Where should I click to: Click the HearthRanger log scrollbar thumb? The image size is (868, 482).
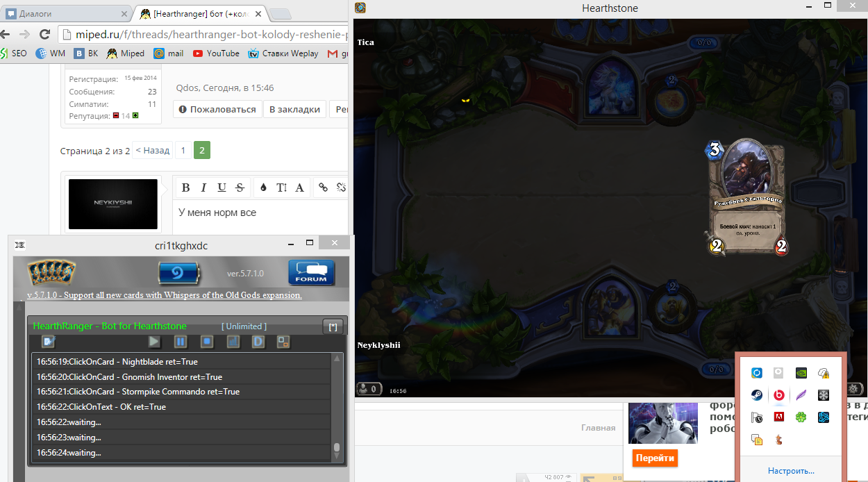337,447
